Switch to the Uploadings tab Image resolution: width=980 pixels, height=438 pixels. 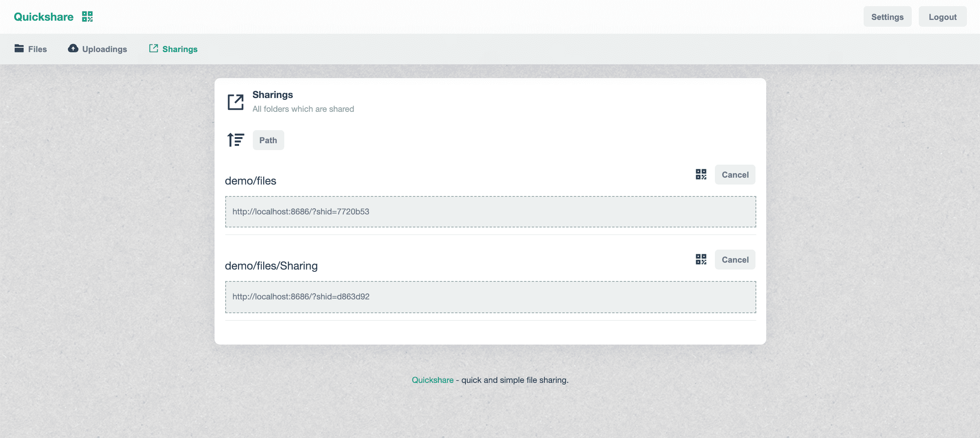click(104, 49)
